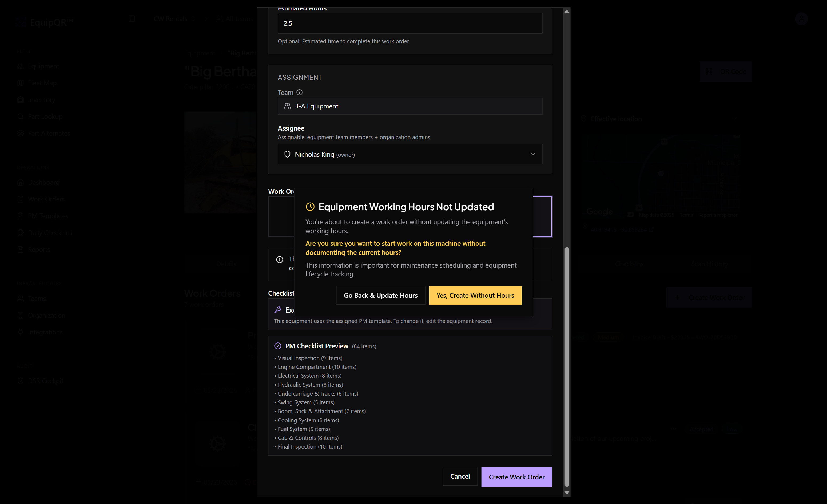Click the 3-A Equipment team field
The width and height of the screenshot is (827, 504).
[410, 106]
